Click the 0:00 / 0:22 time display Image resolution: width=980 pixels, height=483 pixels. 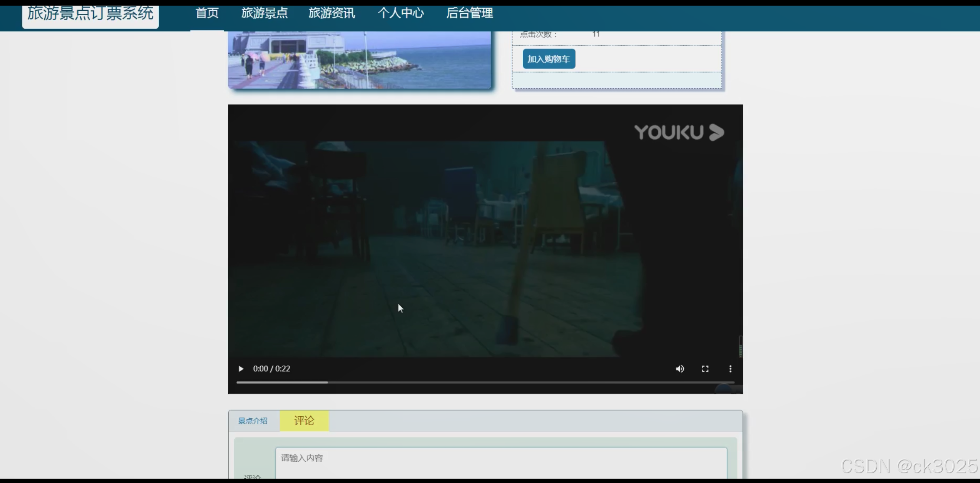pos(272,369)
